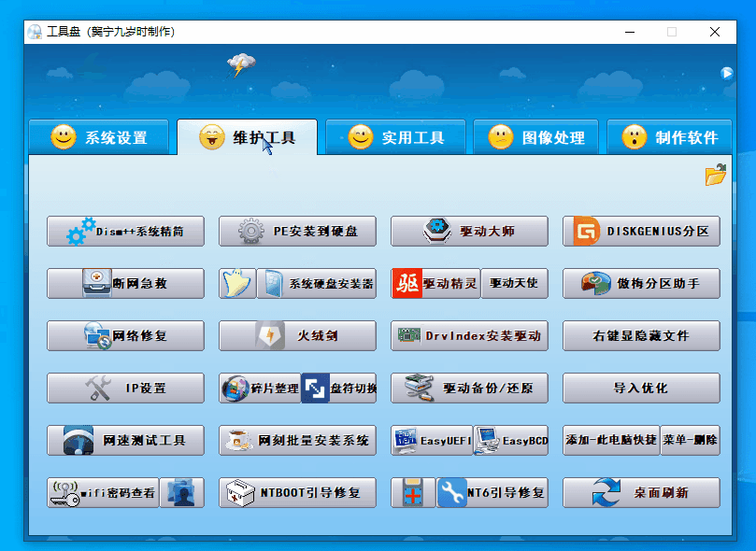Switch to 实用工具 tab
The image size is (756, 551).
point(395,138)
